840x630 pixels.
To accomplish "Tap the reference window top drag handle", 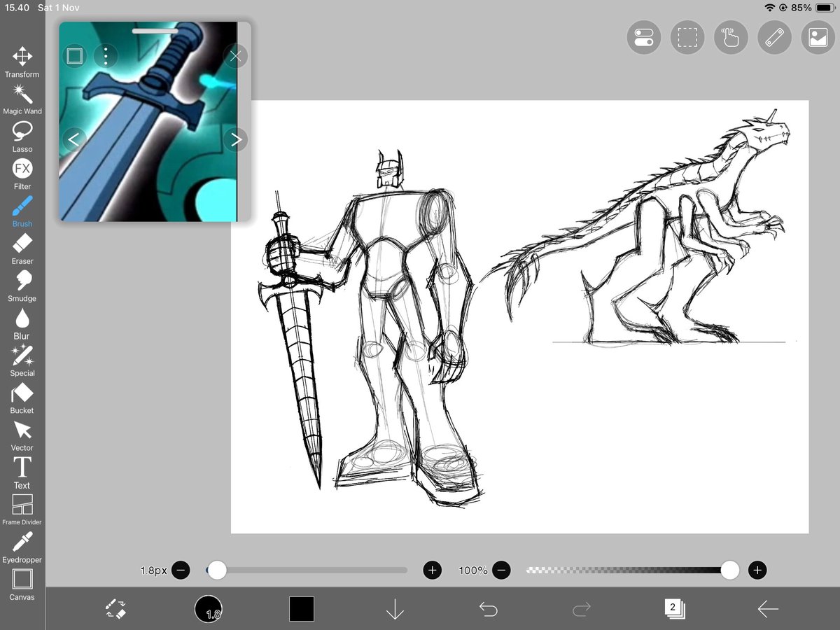I will [155, 30].
